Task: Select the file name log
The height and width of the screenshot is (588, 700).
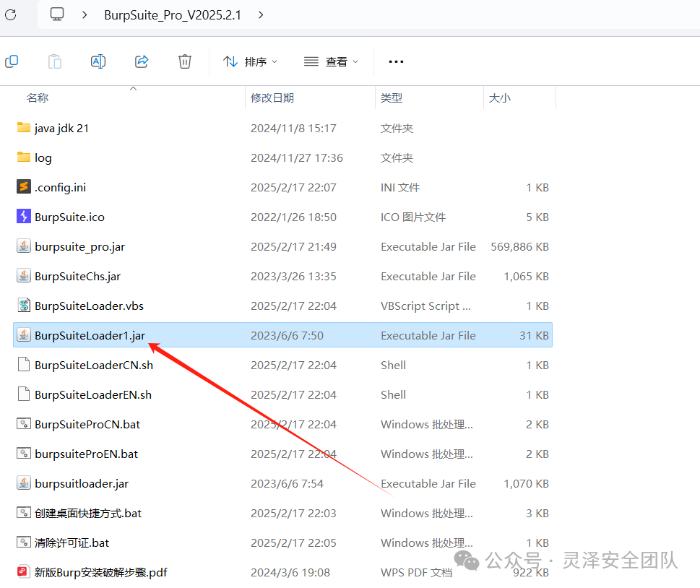Action: click(43, 158)
